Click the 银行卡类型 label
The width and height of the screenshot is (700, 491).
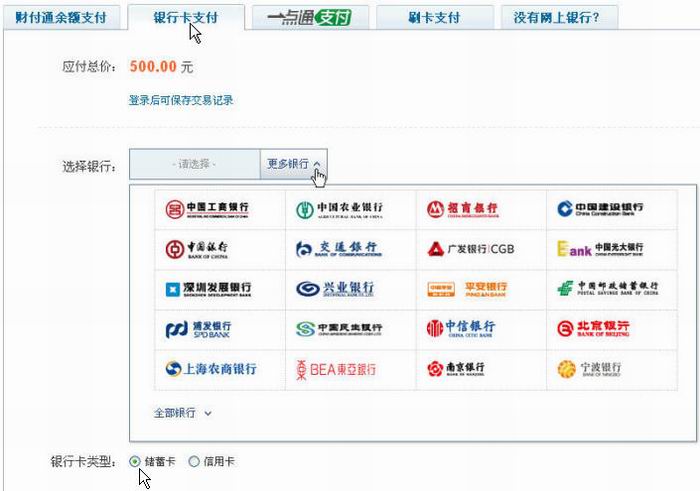[83, 462]
